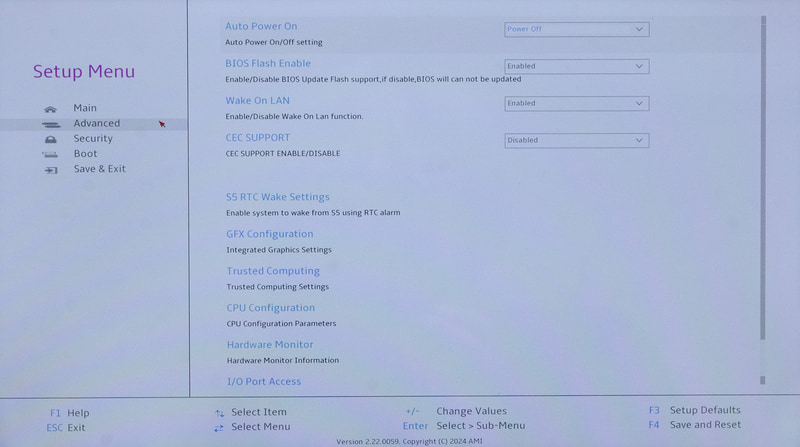Open CPU Configuration submenu
The image size is (800, 447).
[270, 308]
